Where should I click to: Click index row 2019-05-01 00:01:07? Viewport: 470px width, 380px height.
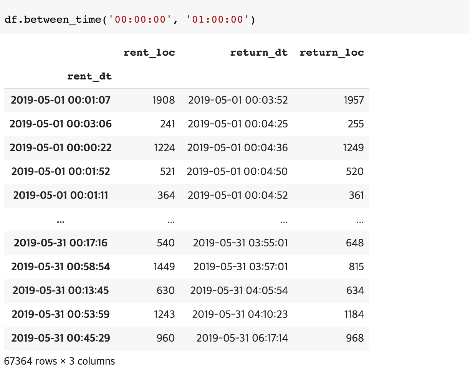tap(60, 100)
